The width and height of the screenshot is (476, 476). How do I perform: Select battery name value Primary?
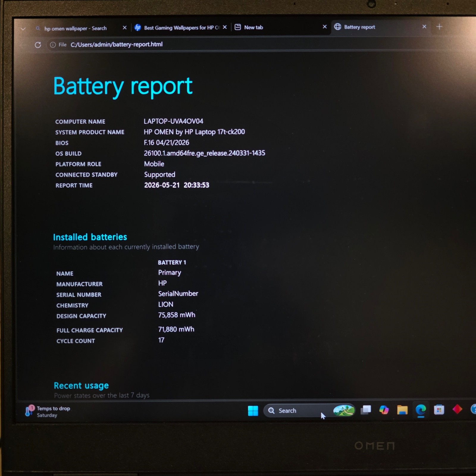click(x=170, y=273)
